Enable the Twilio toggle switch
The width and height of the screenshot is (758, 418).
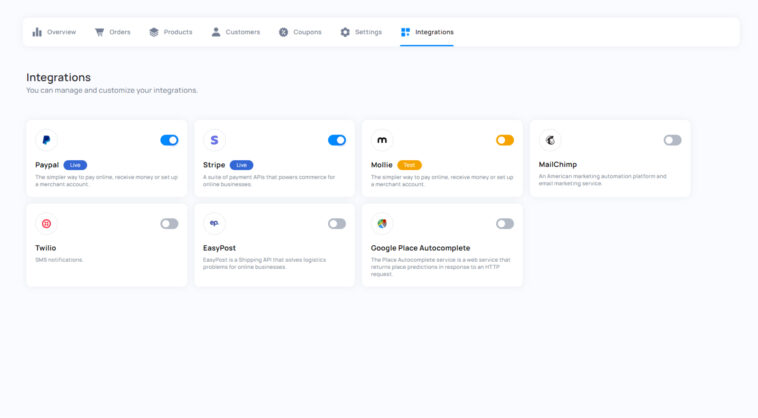[x=169, y=224]
